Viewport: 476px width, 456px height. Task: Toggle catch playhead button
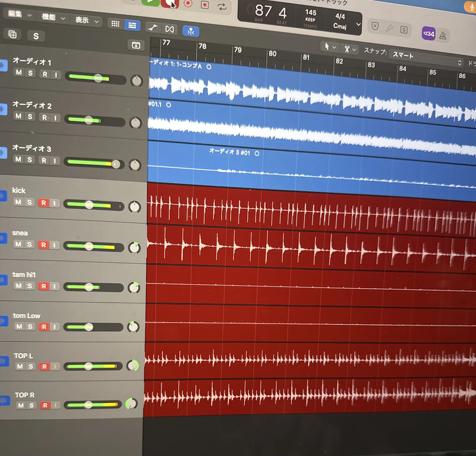191,31
